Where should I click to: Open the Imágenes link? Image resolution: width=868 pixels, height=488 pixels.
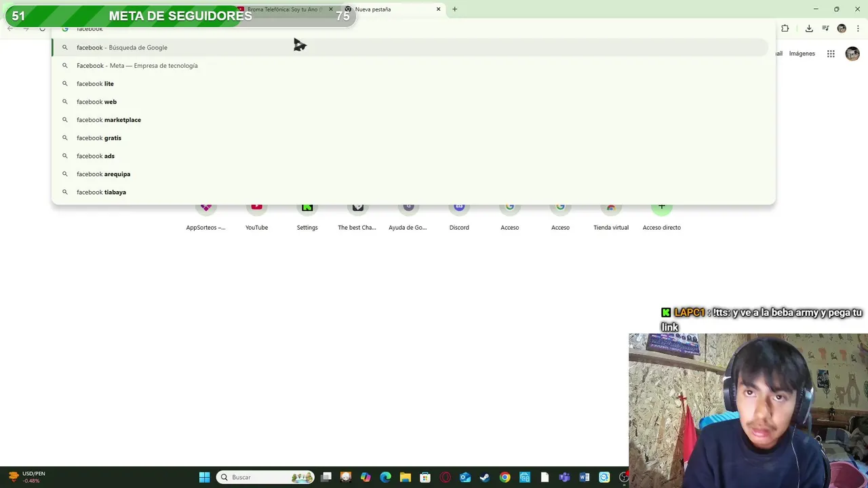pyautogui.click(x=802, y=54)
